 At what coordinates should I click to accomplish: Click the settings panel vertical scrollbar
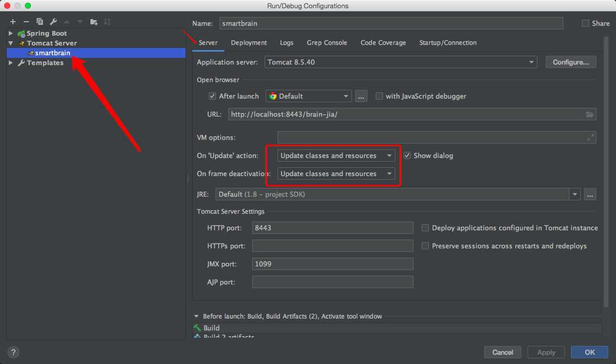coord(606,171)
